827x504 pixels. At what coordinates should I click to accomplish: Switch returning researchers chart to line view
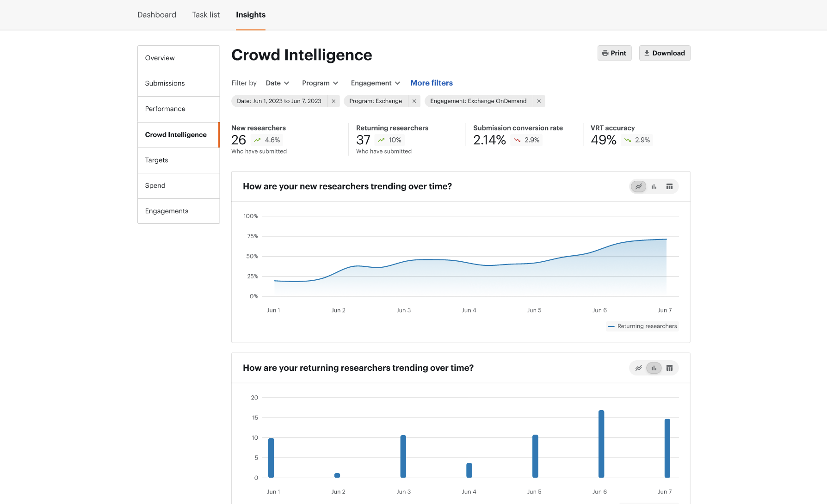[638, 368]
